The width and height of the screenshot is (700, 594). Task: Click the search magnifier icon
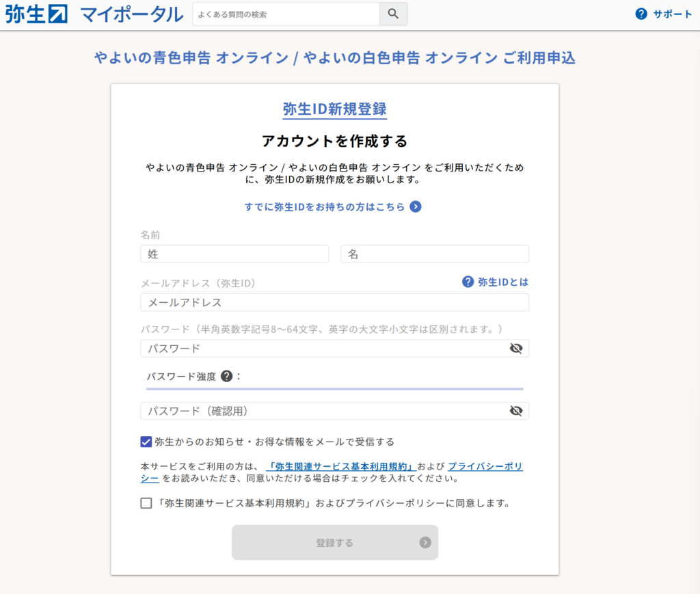coord(393,14)
